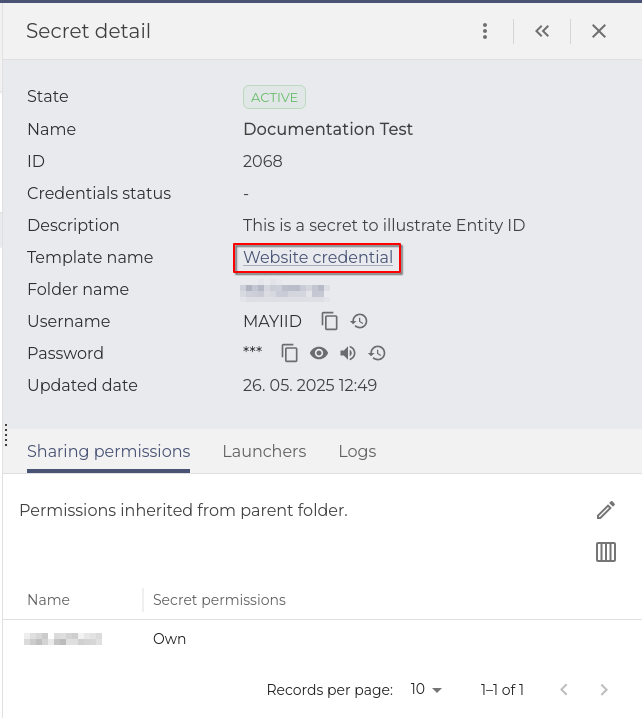Click the Name column header

click(x=48, y=600)
